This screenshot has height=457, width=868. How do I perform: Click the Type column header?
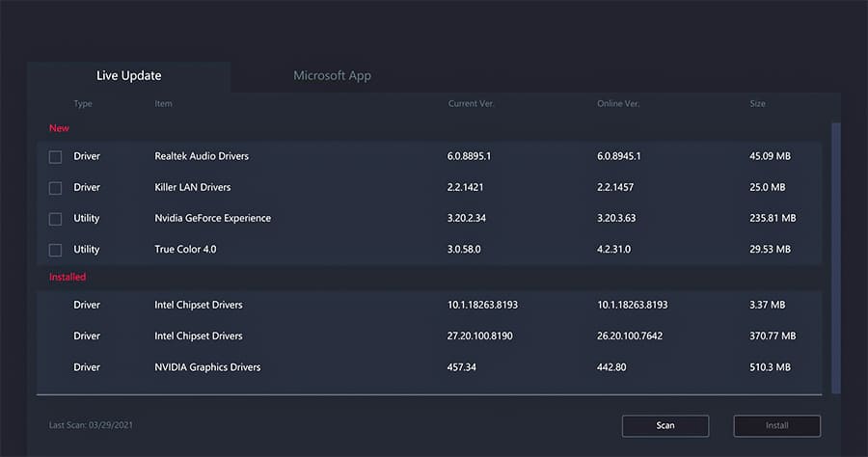83,104
